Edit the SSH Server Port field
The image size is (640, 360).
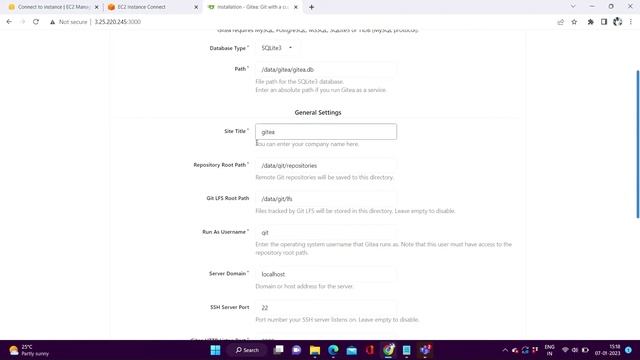326,307
